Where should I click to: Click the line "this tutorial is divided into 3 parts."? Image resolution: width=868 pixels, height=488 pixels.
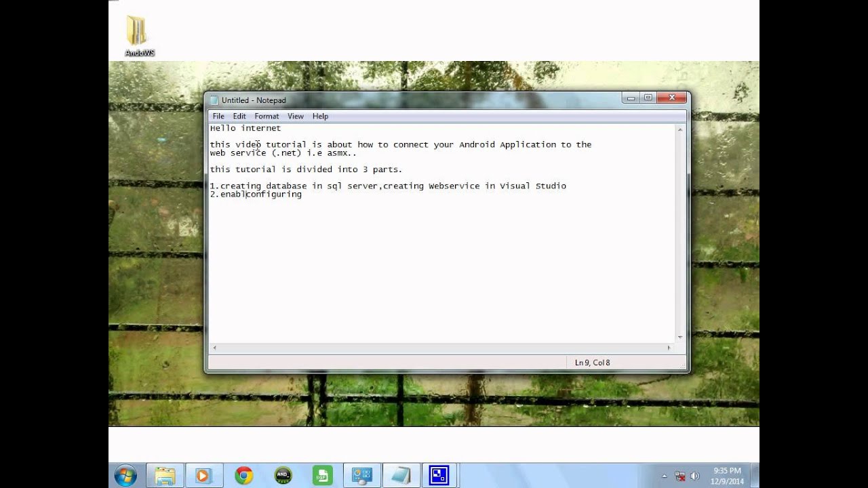click(306, 169)
